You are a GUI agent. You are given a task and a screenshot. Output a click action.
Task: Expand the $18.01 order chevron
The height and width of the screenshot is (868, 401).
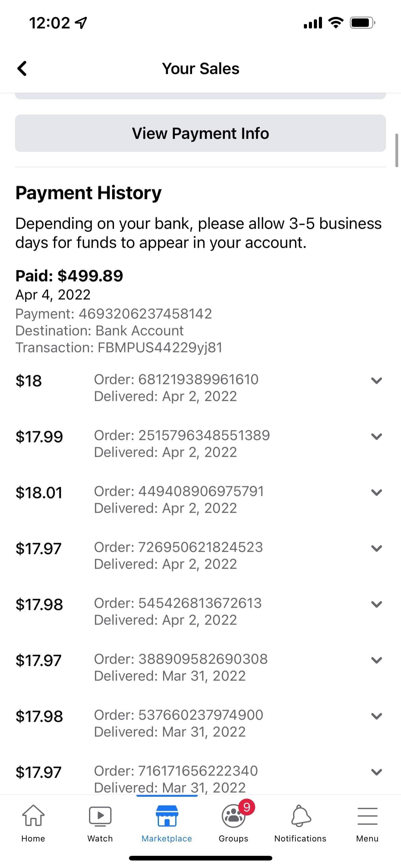click(376, 492)
